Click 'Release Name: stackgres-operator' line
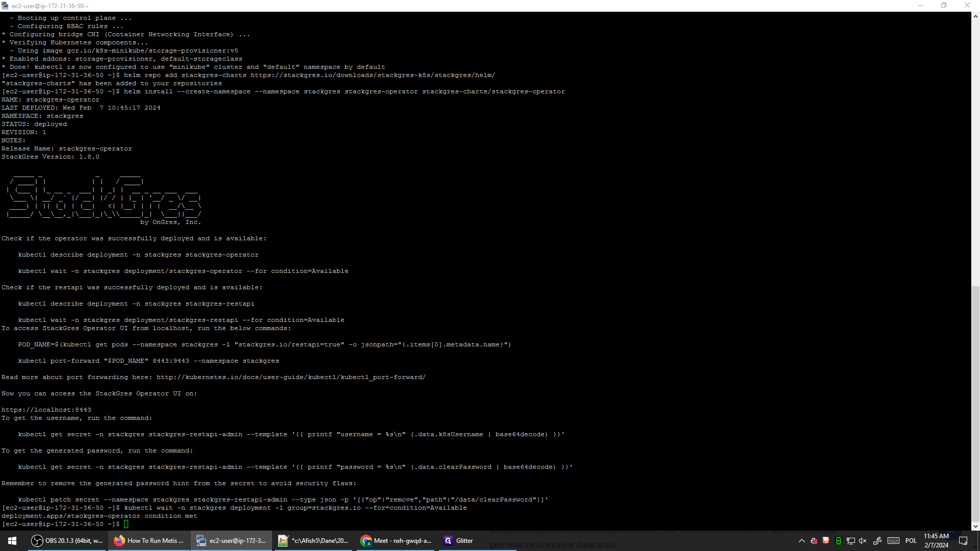 [67, 148]
